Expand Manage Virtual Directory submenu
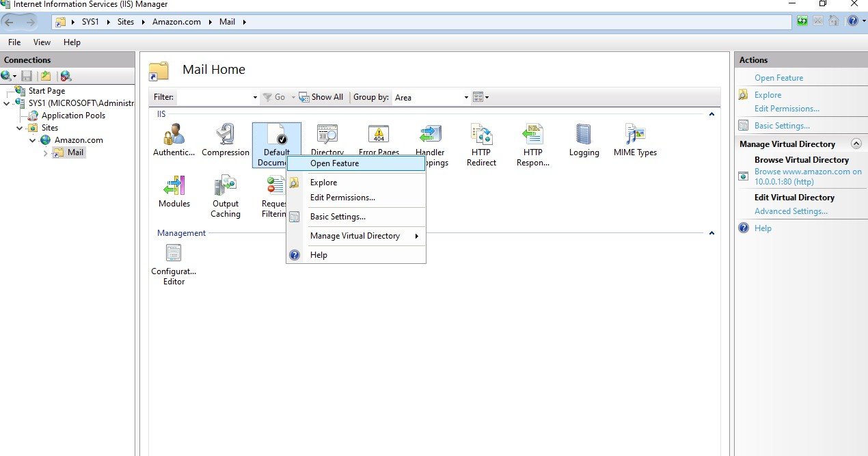 (356, 236)
